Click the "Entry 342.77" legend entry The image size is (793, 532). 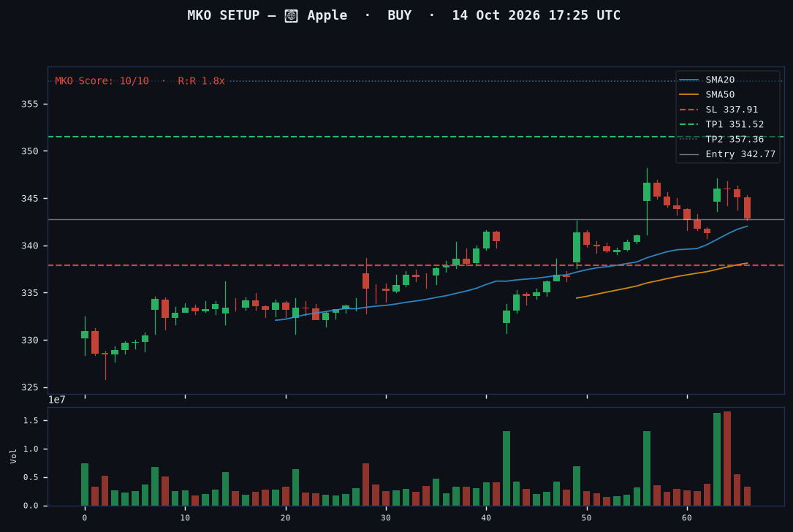[727, 154]
